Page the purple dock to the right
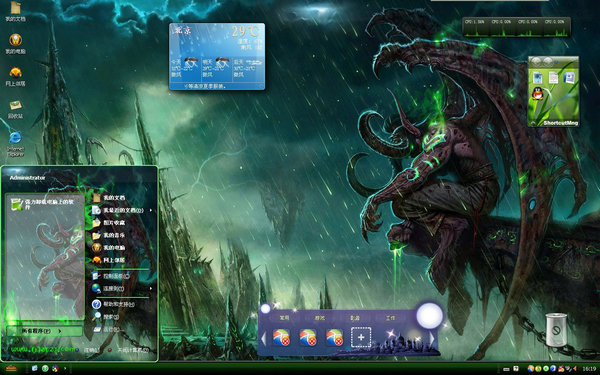This screenshot has width=600, height=375. (432, 338)
